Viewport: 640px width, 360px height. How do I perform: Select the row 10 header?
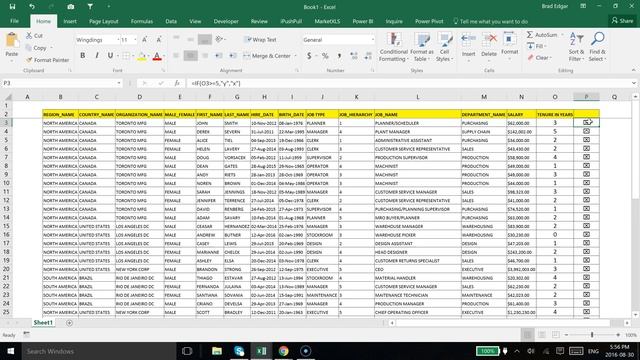point(6,183)
